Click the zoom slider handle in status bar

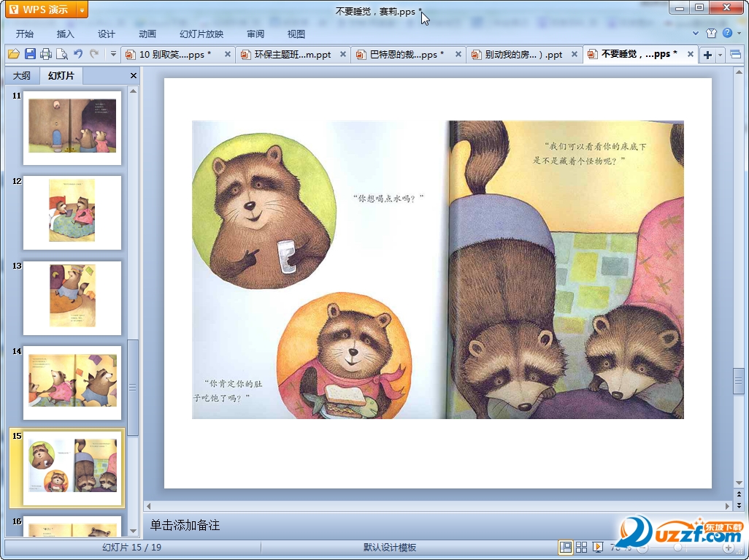678,548
